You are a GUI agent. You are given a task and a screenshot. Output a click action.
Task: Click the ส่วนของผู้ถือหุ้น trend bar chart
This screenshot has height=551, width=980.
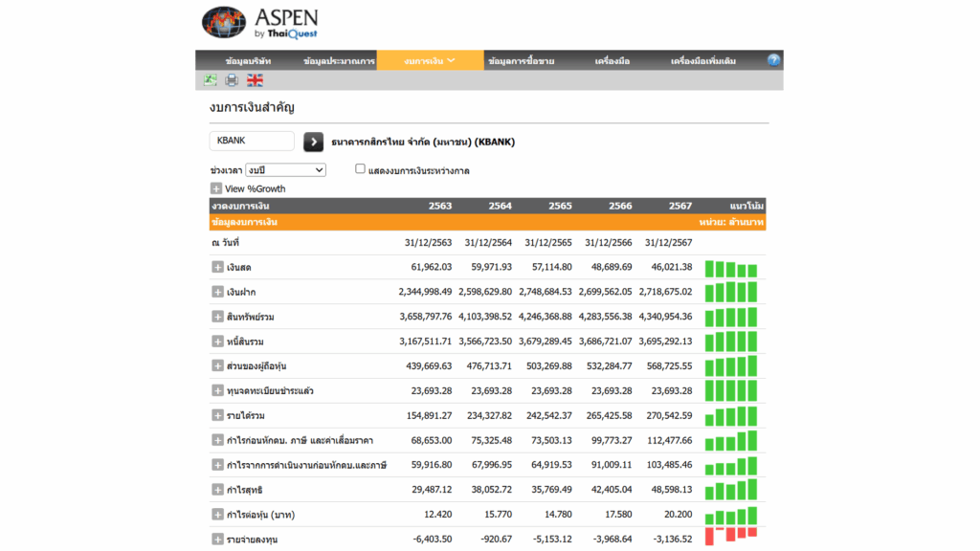tap(731, 366)
